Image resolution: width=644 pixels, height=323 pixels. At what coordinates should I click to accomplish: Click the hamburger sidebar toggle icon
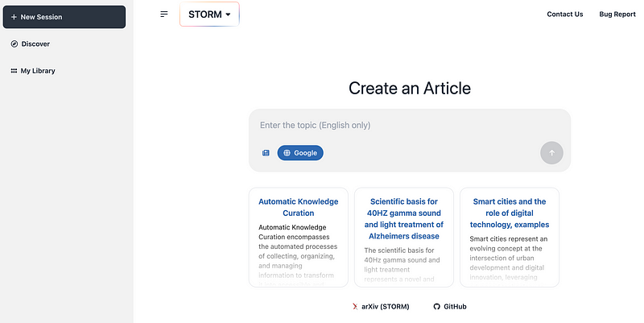(164, 14)
